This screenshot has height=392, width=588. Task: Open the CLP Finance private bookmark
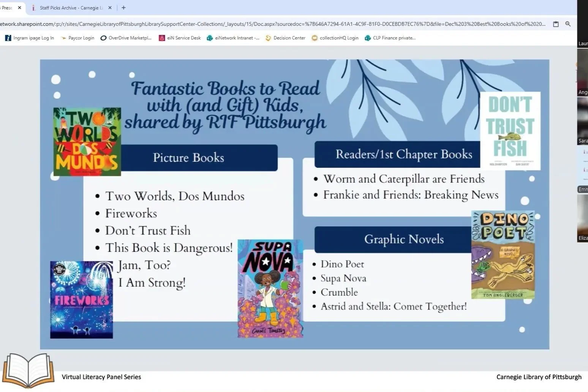(390, 38)
